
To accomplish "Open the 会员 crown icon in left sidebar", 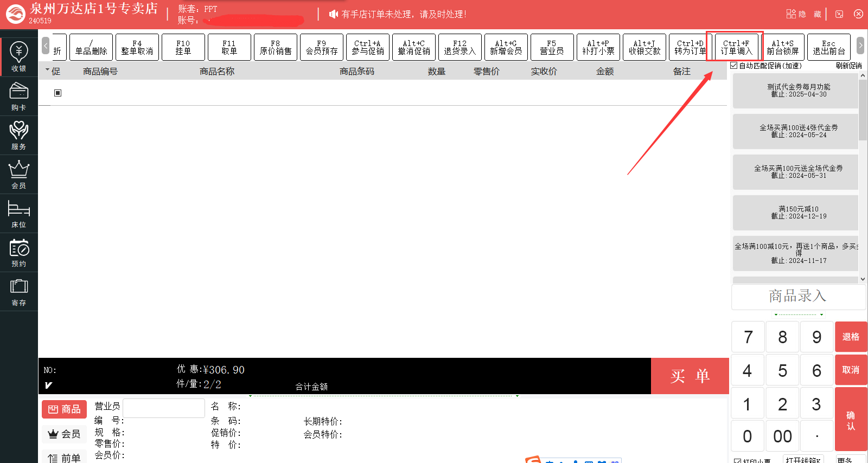I will coord(19,175).
